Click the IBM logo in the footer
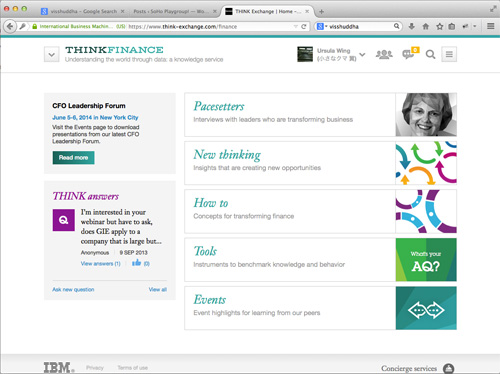The image size is (500, 374). pos(59,367)
